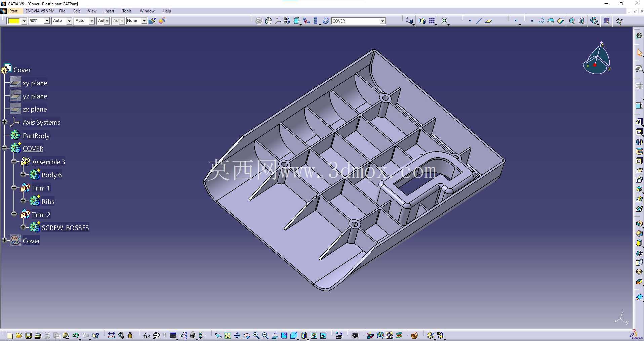The image size is (644, 341).
Task: Collapse the Assemble.3 node
Action: tap(14, 162)
